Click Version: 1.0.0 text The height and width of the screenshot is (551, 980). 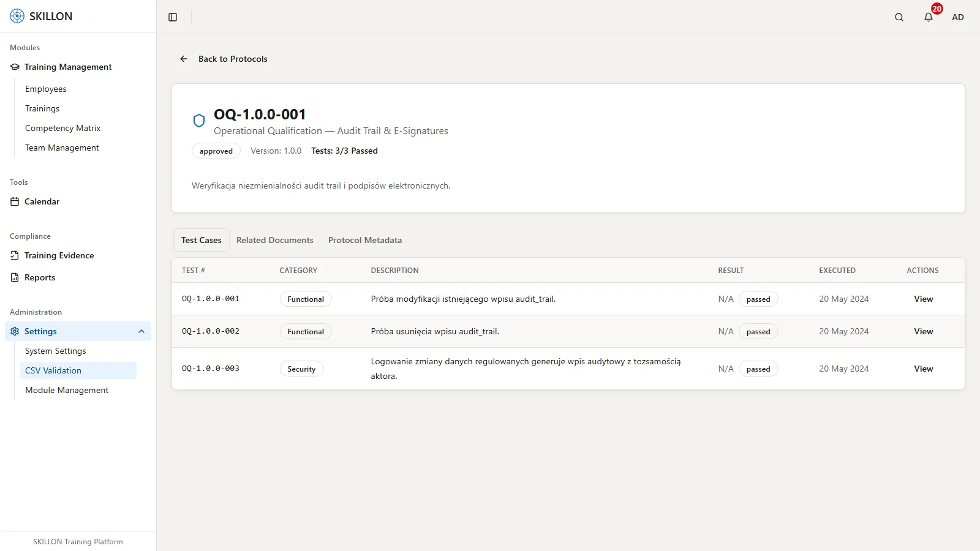point(276,151)
